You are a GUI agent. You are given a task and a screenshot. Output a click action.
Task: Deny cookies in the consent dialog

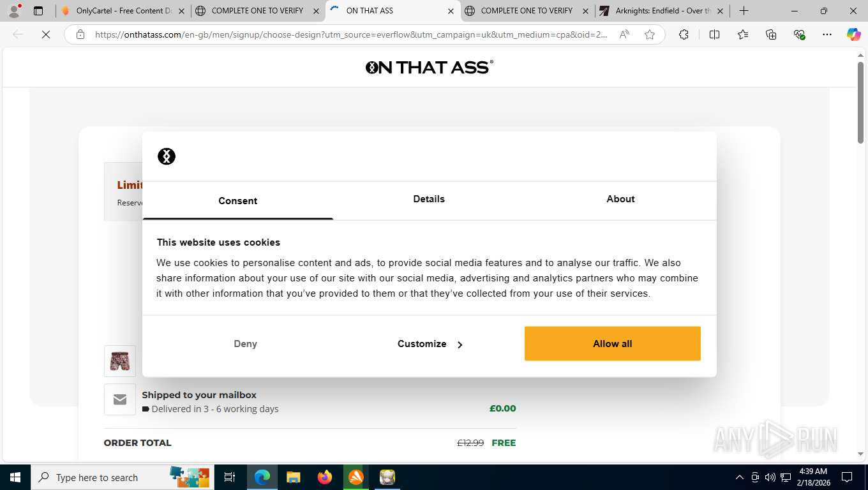[245, 343]
